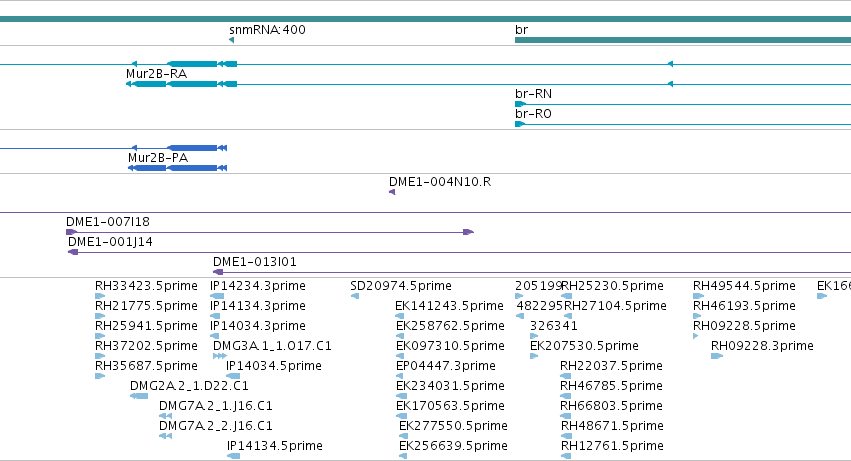Image resolution: width=851 pixels, height=461 pixels.
Task: Click the DME1-001J14 clone label
Action: coord(110,242)
